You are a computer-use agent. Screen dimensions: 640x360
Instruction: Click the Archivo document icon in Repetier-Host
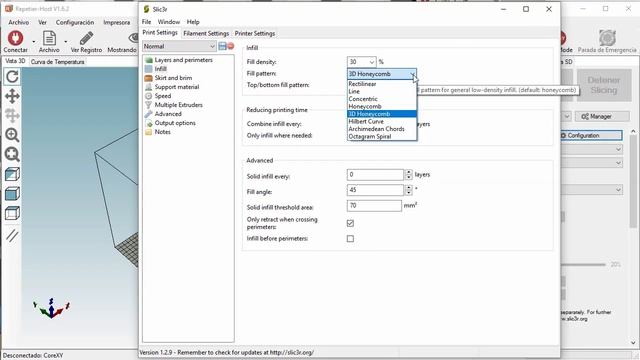point(49,38)
